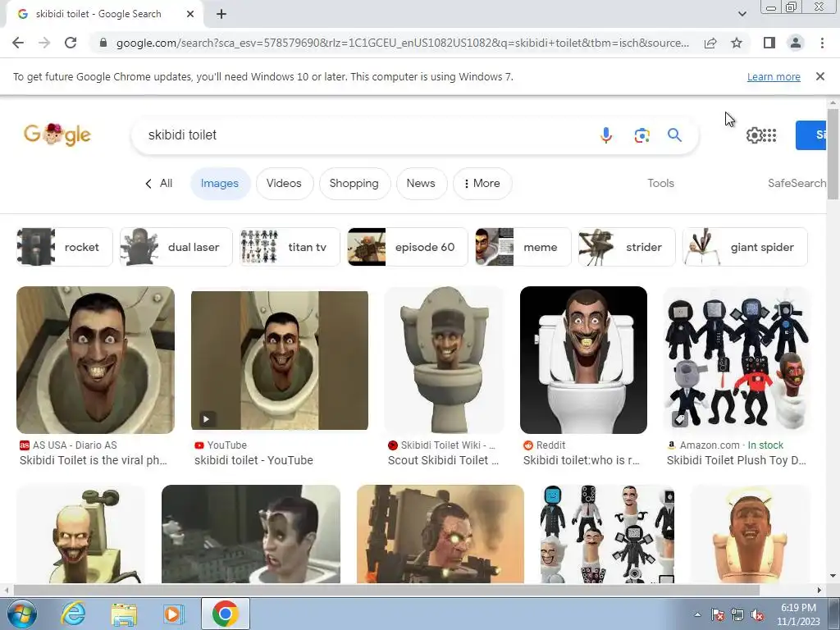Open the YouTube skibidi toilet video thumbnail
840x630 pixels.
[x=280, y=360]
